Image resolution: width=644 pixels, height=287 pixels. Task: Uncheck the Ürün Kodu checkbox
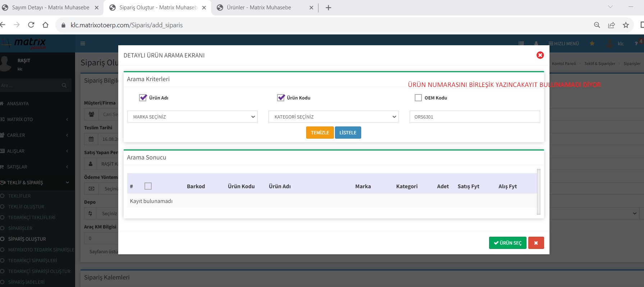click(281, 98)
